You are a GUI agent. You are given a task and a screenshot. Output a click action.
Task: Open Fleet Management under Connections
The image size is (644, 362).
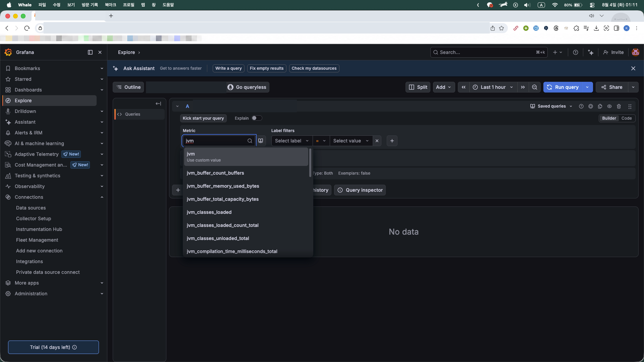tap(37, 240)
